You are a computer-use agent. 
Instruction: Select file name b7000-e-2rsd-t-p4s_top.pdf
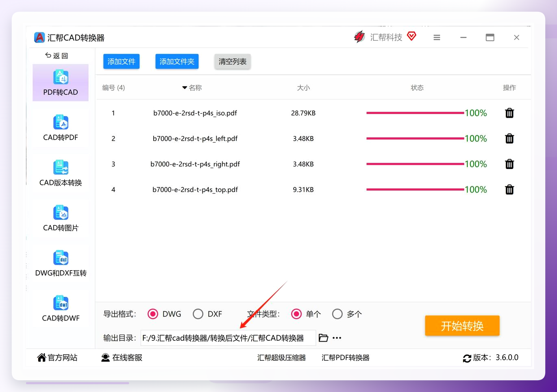click(x=195, y=190)
